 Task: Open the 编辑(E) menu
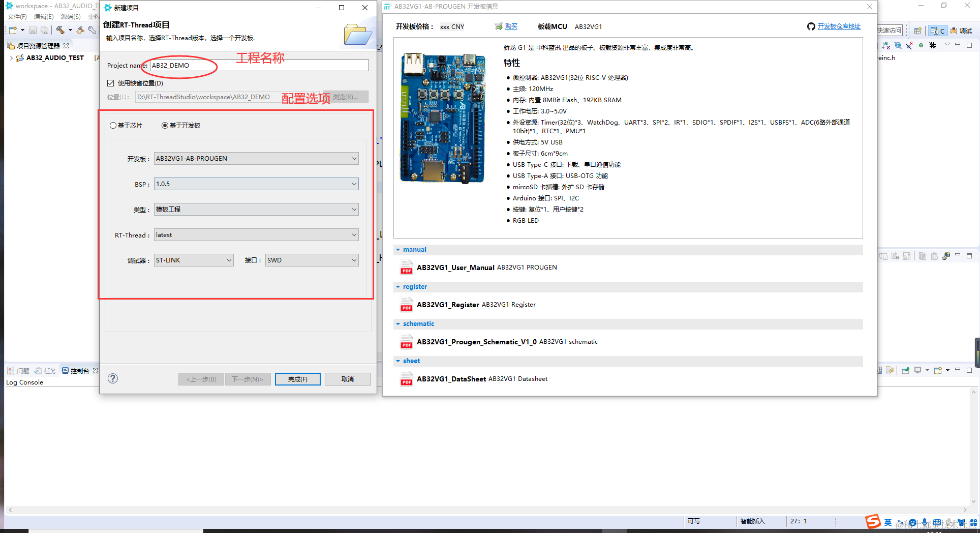pos(44,17)
